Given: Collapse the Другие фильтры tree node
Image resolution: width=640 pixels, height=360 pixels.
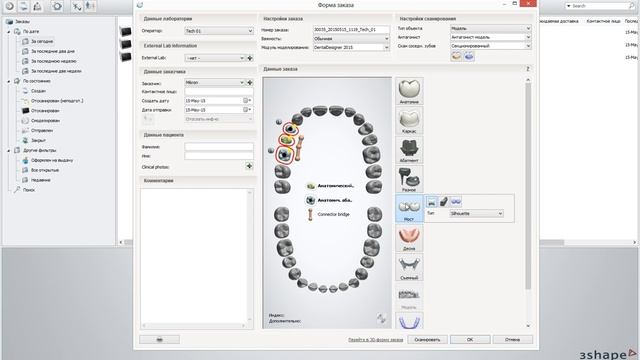Looking at the screenshot, I should click(9, 150).
